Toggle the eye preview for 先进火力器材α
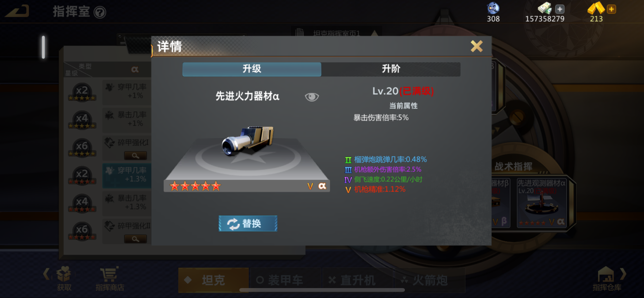The width and height of the screenshot is (644, 298). coord(312,97)
